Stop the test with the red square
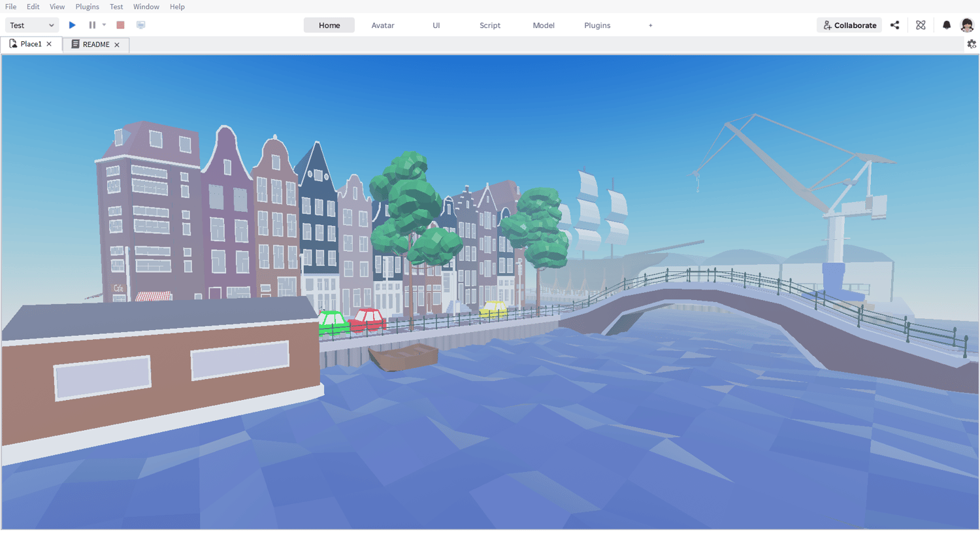 pyautogui.click(x=120, y=25)
